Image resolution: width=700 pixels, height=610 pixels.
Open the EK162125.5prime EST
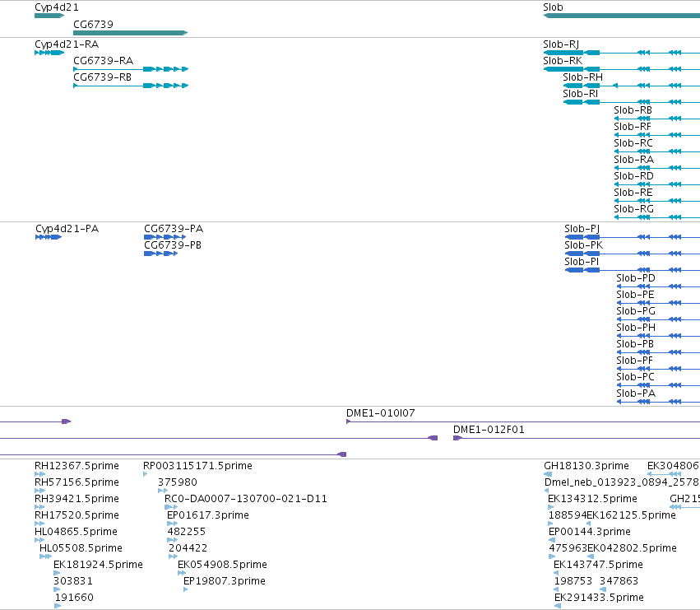point(589,524)
